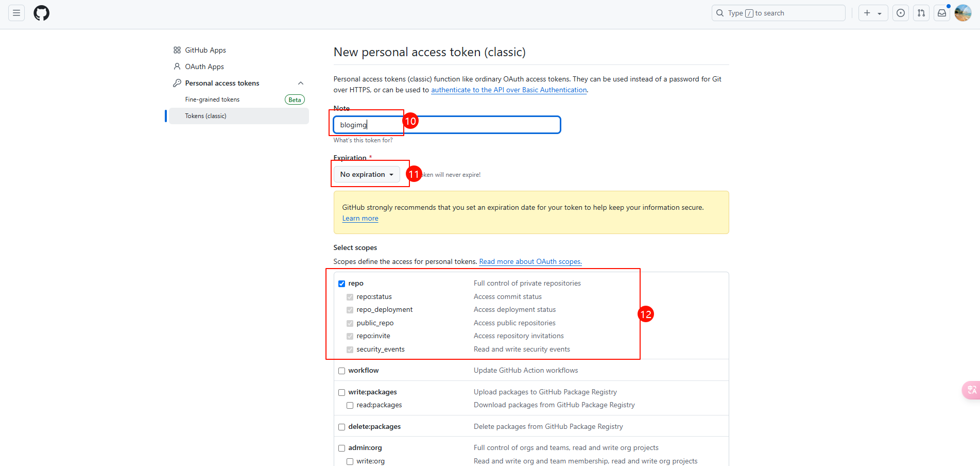Screen dimensions: 980x466
Task: Click the plus create-new icon
Action: pyautogui.click(x=867, y=13)
